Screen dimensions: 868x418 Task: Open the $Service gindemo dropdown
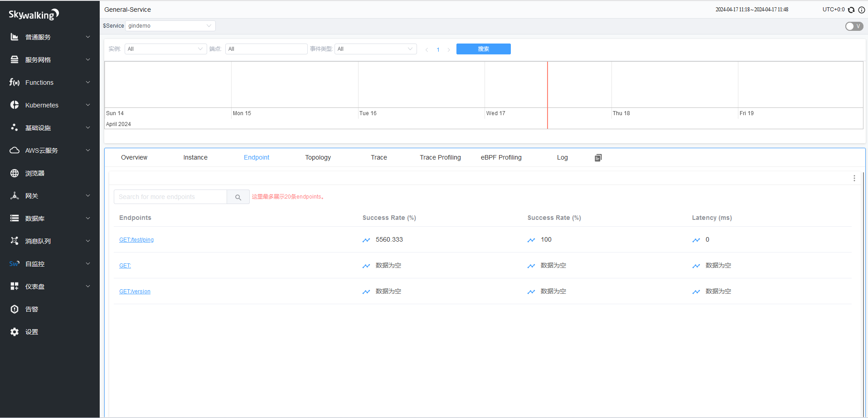click(x=170, y=26)
